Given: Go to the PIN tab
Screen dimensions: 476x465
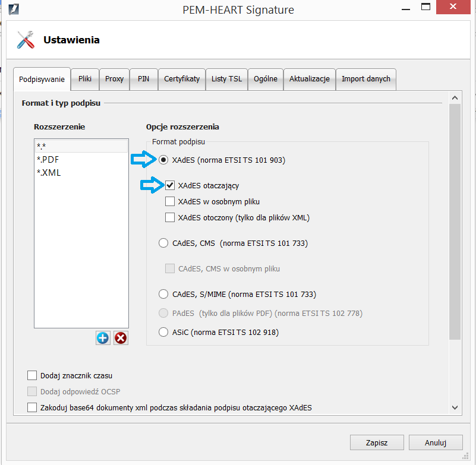Looking at the screenshot, I should (144, 79).
